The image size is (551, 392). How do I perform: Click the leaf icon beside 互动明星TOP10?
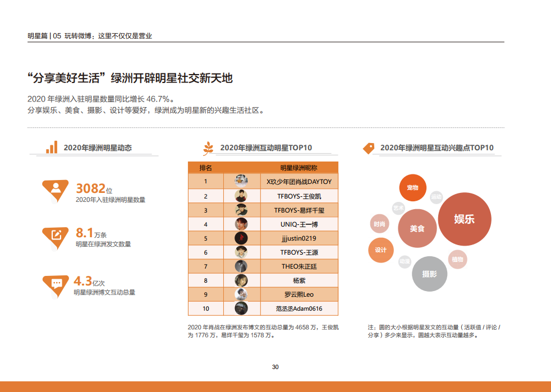pyautogui.click(x=208, y=148)
